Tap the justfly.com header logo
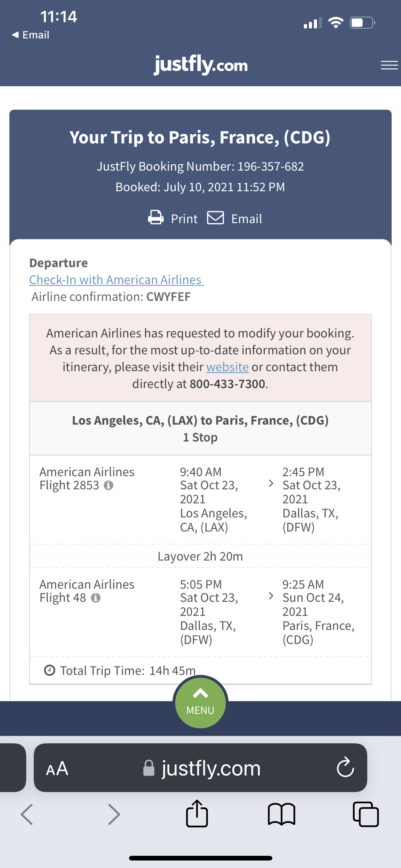The height and width of the screenshot is (868, 401). [x=201, y=64]
